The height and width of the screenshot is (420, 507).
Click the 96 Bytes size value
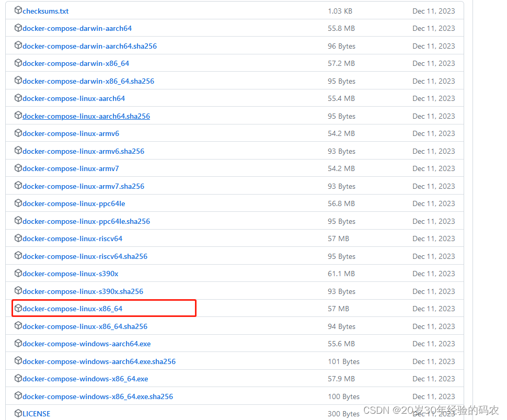[341, 46]
